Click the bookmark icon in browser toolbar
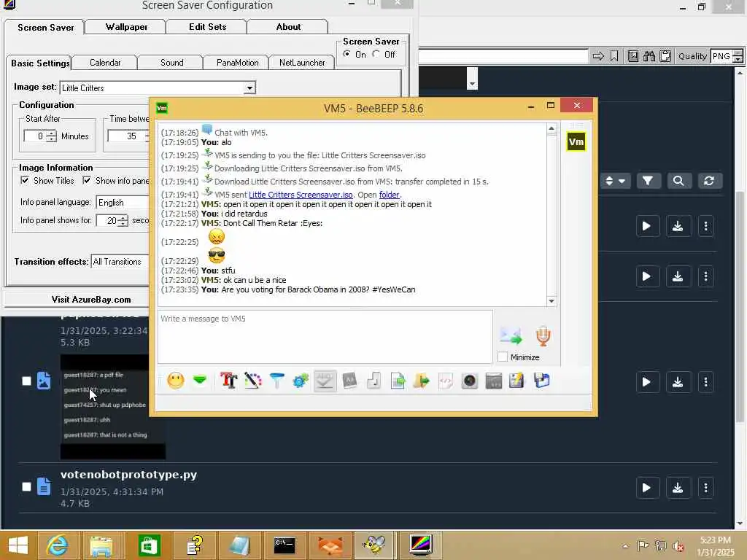The image size is (747, 560). point(614,56)
